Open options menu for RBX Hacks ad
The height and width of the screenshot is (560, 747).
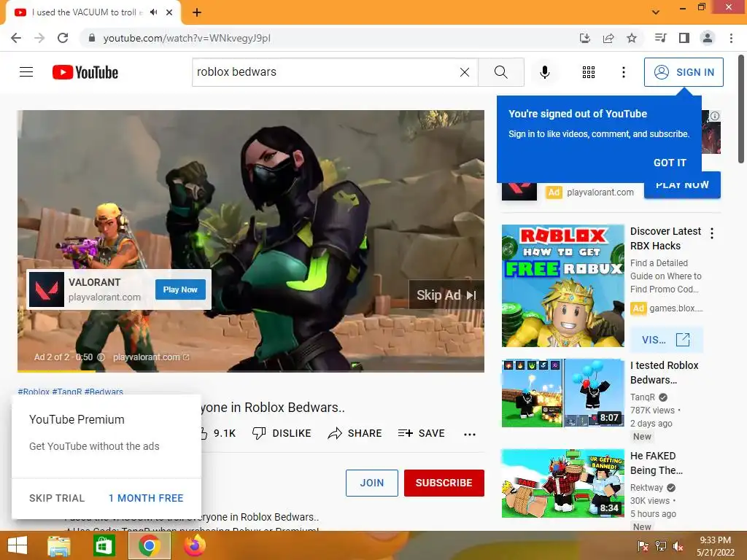(712, 233)
